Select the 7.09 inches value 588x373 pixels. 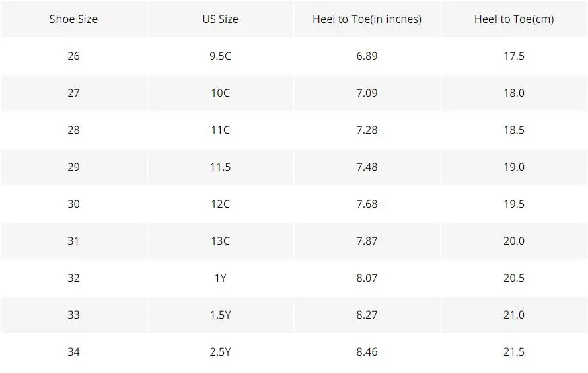(367, 93)
